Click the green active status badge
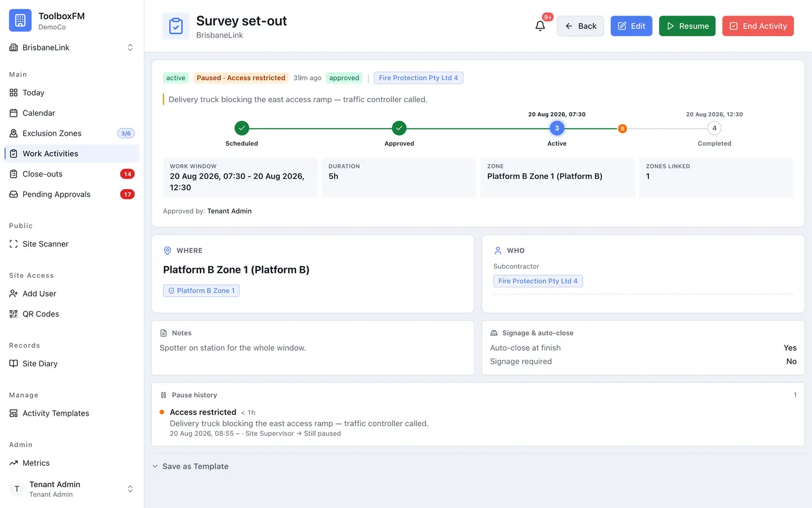The image size is (812, 508). point(176,78)
